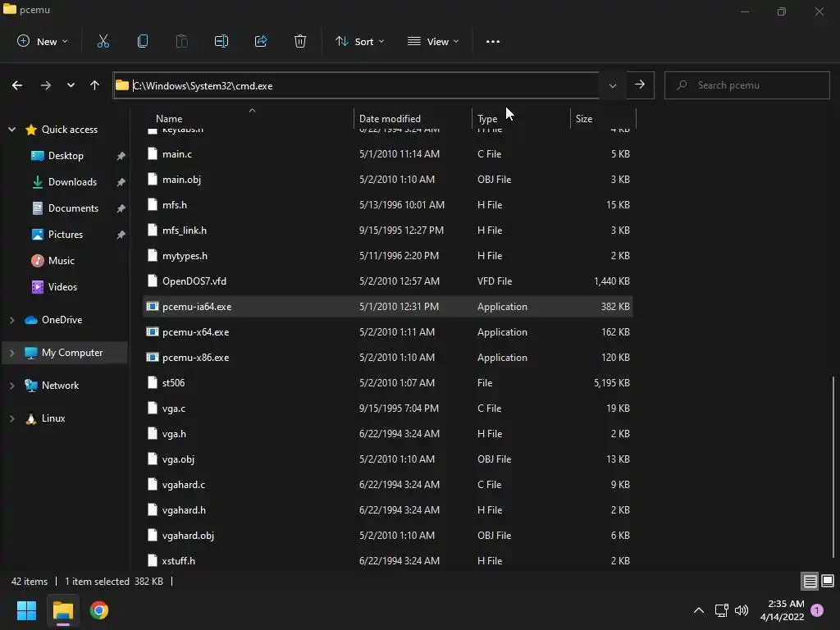840x630 pixels.
Task: Click the Copy icon in toolbar
Action: 143,41
